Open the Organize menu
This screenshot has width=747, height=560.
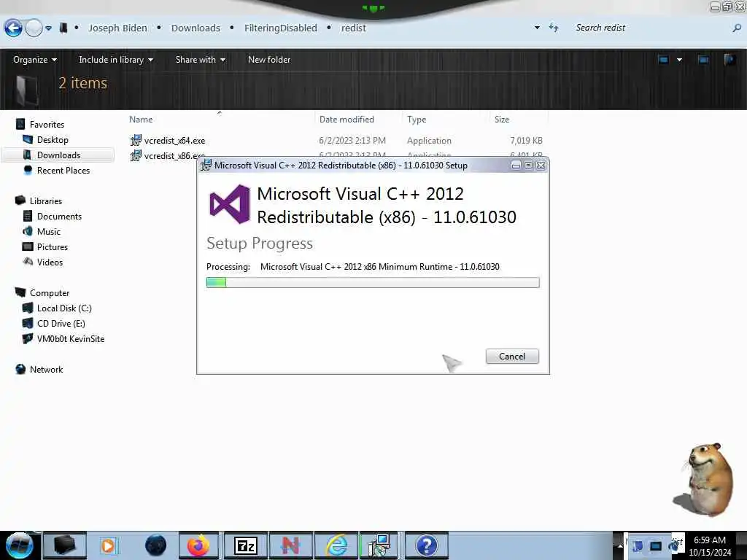click(35, 60)
